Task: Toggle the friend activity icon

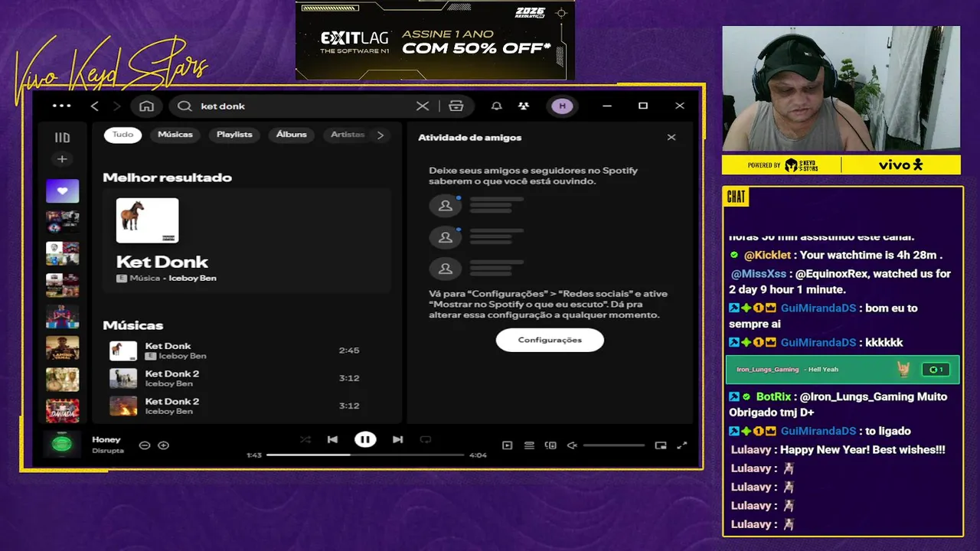Action: click(523, 106)
